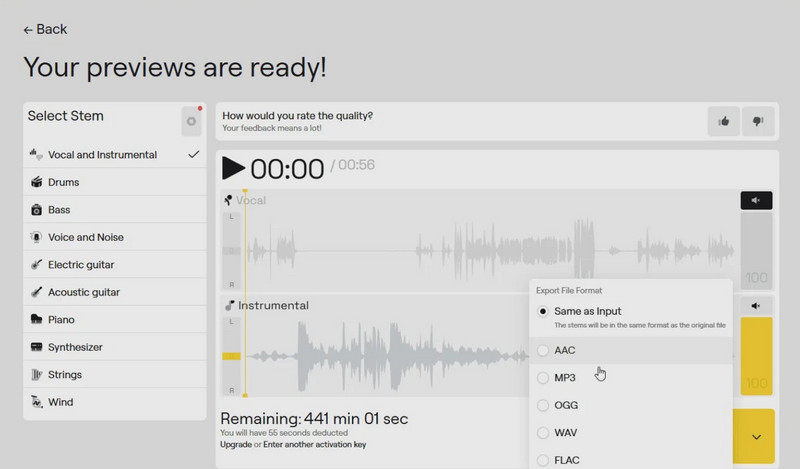
Task: Select the Same as Input radio button
Action: point(543,312)
